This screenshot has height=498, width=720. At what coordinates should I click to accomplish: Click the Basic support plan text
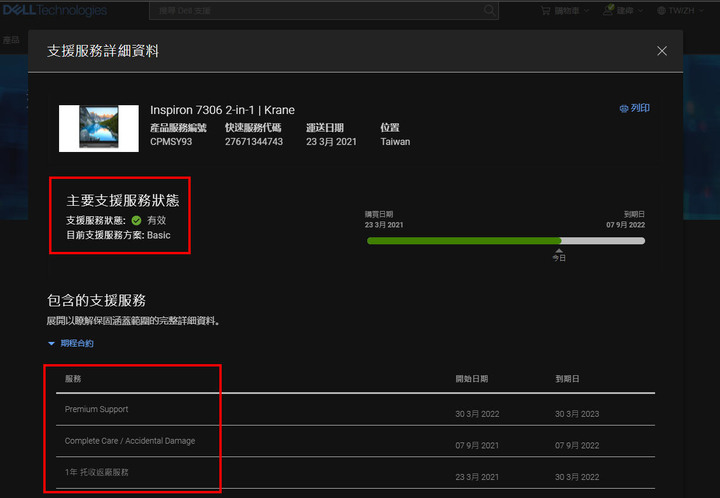158,235
